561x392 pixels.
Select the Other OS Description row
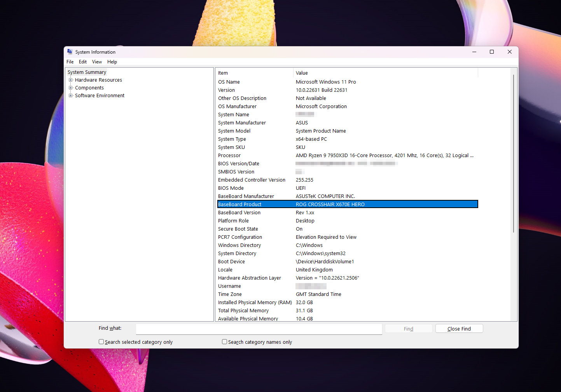click(347, 98)
